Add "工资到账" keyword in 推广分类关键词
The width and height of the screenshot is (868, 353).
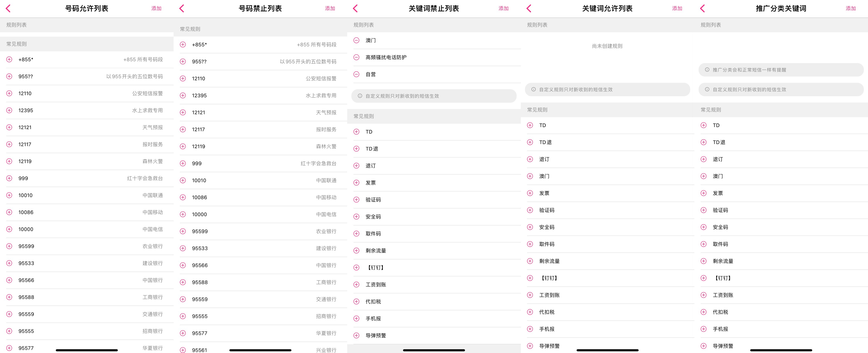704,295
